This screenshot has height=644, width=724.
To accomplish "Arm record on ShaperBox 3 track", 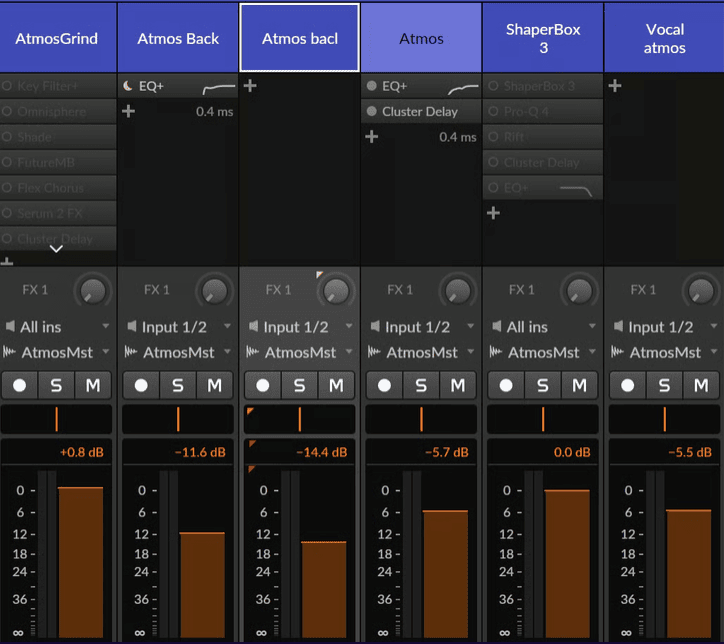I will click(506, 385).
